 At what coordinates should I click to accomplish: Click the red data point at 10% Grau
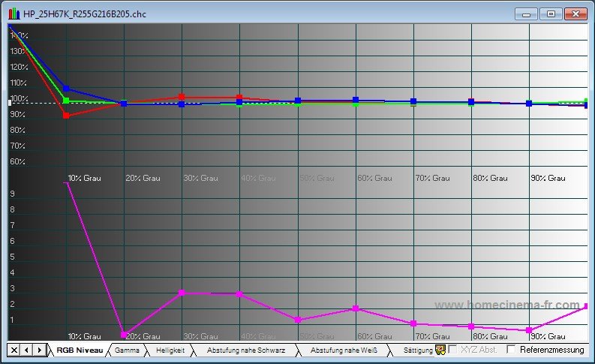(67, 116)
